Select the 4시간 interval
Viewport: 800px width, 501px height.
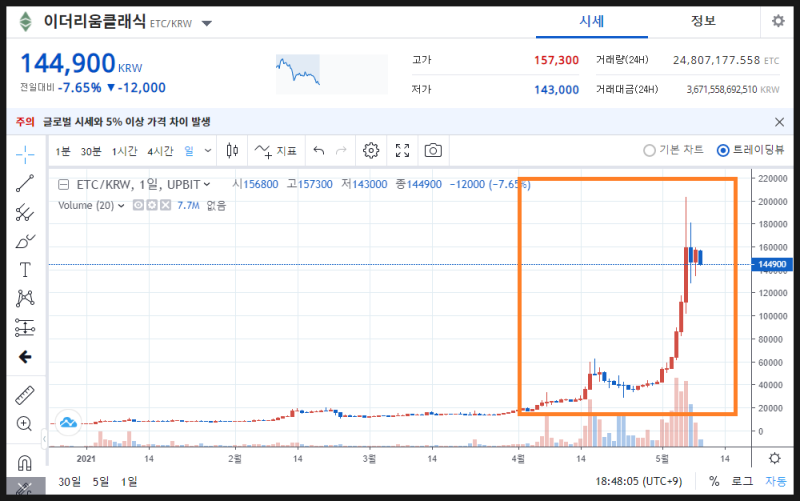(x=160, y=151)
